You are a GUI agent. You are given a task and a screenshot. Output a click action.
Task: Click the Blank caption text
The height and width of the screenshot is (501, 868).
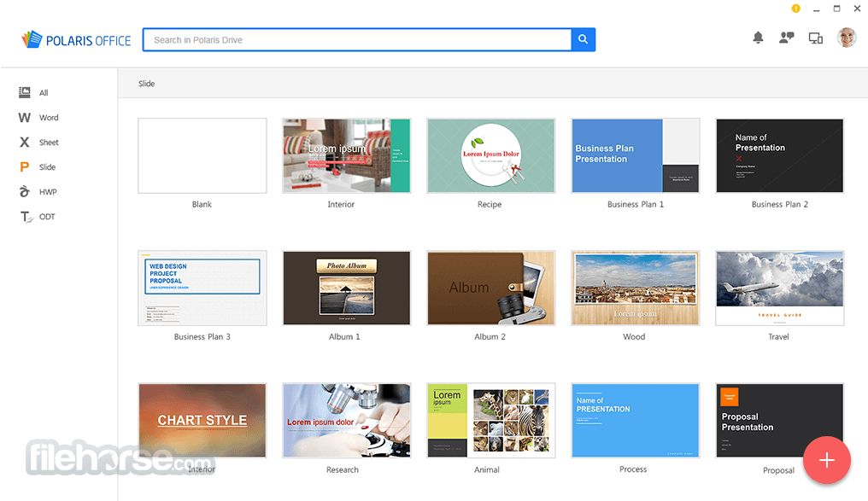click(x=202, y=204)
